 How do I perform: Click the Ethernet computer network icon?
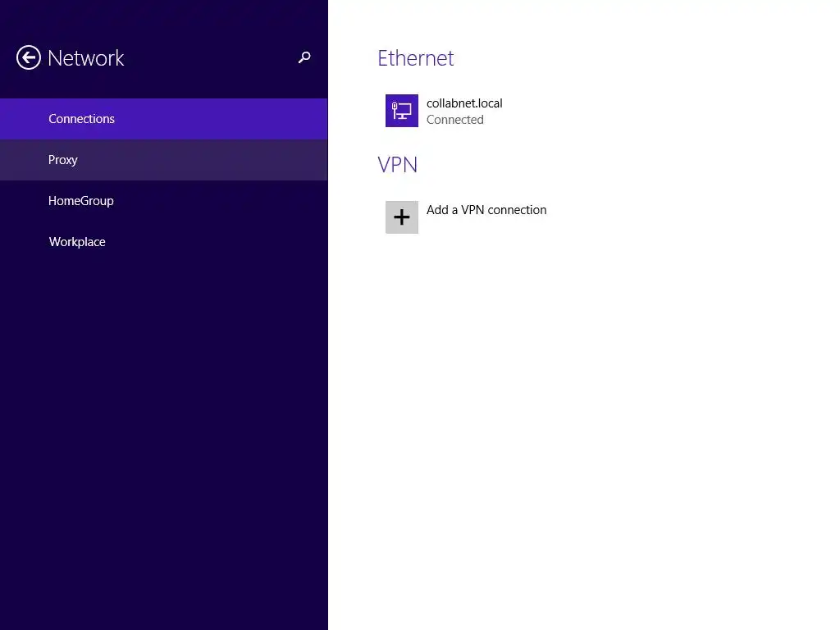[402, 111]
